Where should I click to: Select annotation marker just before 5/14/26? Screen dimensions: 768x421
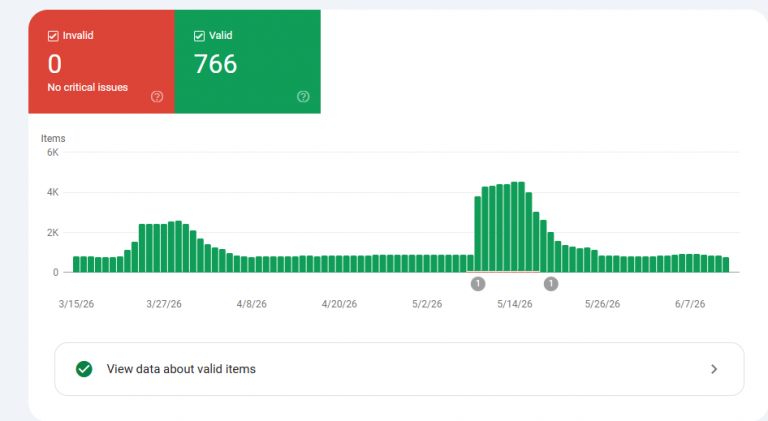478,283
